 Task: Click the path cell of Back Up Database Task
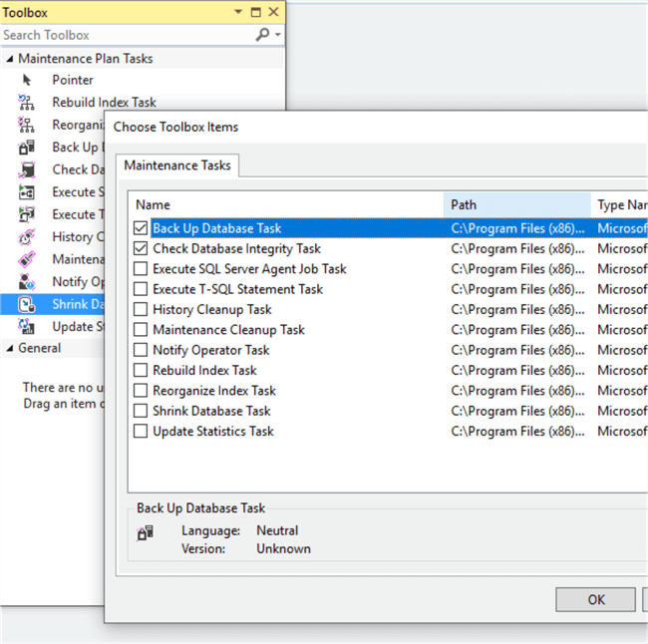pyautogui.click(x=517, y=228)
